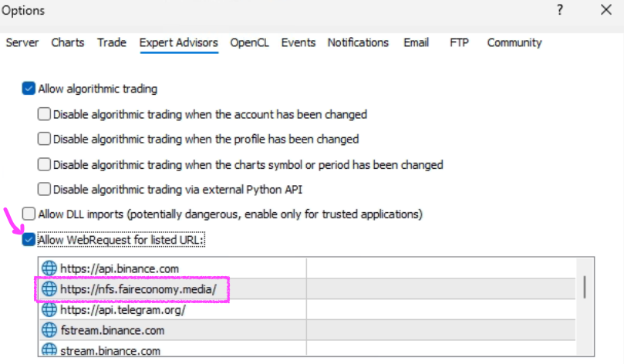
Task: Click globe icon beside api.telegram.org URL
Action: 49,310
